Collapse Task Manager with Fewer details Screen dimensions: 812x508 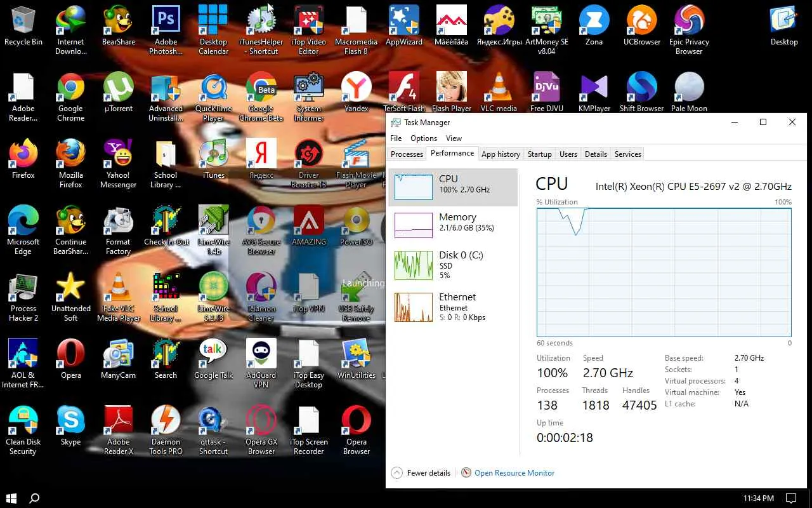(x=421, y=473)
